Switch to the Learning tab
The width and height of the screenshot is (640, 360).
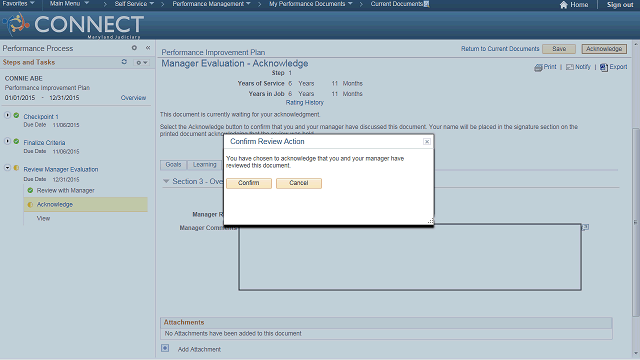(204, 164)
